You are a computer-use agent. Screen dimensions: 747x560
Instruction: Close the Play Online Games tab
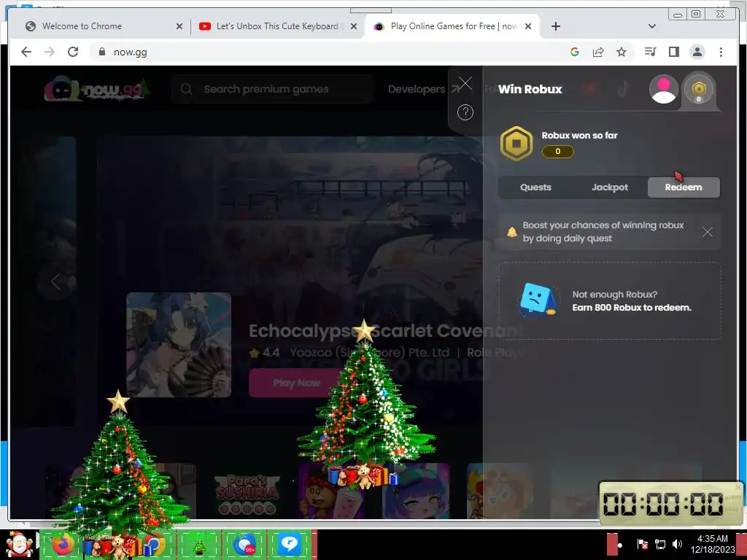click(x=528, y=26)
